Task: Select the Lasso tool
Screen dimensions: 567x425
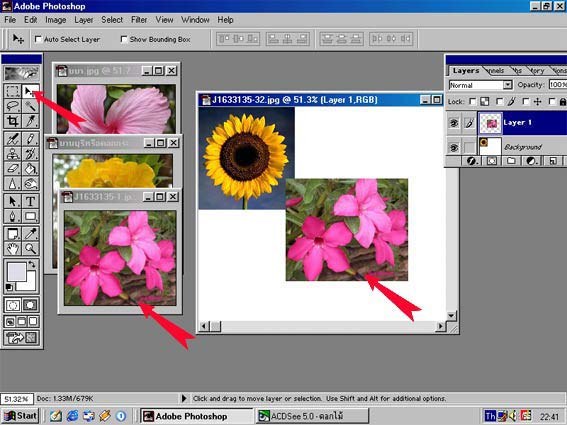Action: 12,106
